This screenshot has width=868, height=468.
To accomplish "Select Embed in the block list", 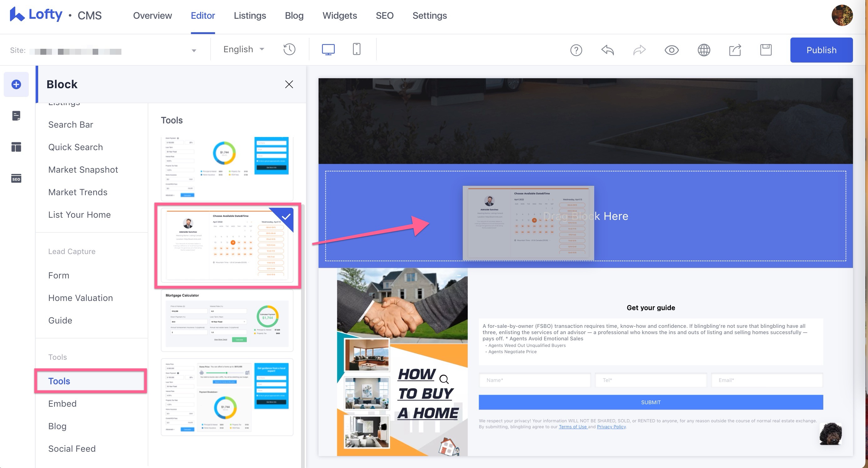I will click(62, 403).
